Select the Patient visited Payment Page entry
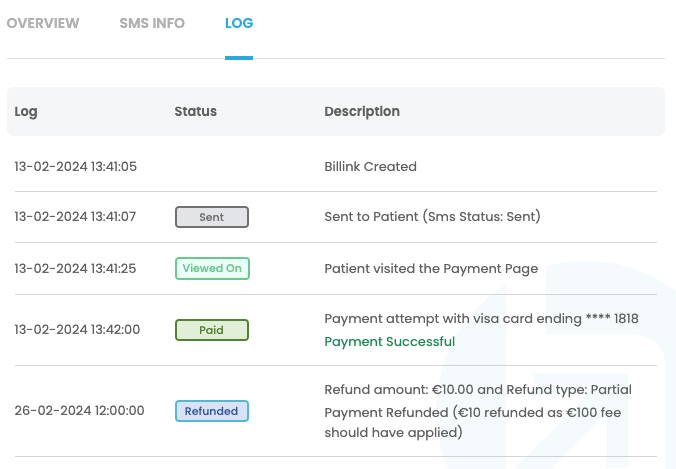The width and height of the screenshot is (676, 469). coord(431,268)
